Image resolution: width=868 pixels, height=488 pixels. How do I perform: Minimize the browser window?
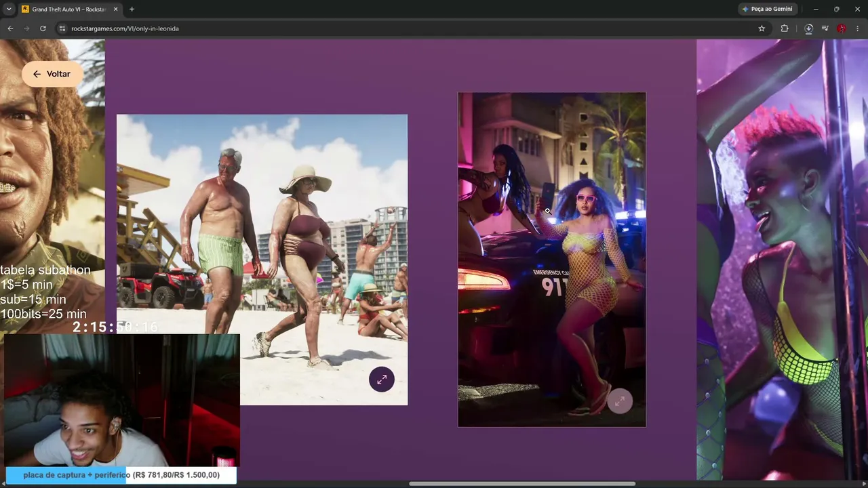816,9
